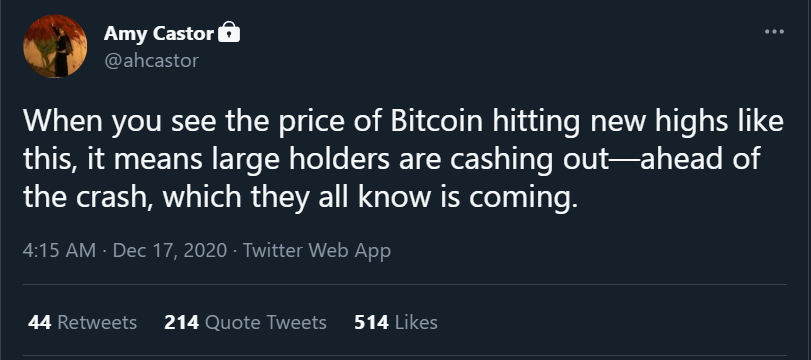View the 44 Retweets list
The width and height of the screenshot is (811, 360).
82,322
